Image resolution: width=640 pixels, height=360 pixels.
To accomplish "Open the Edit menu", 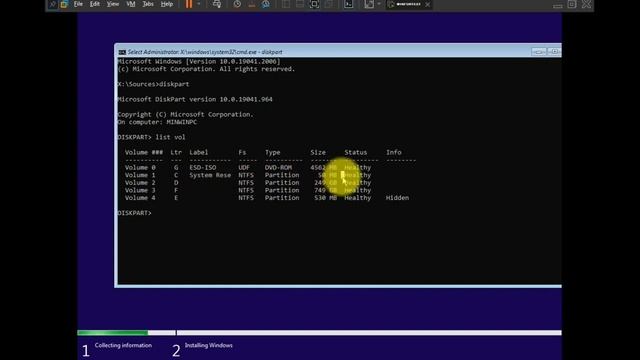I will coord(95,4).
